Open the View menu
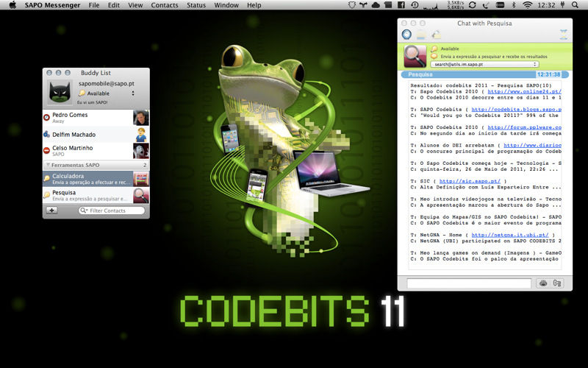The image size is (588, 368). [135, 5]
